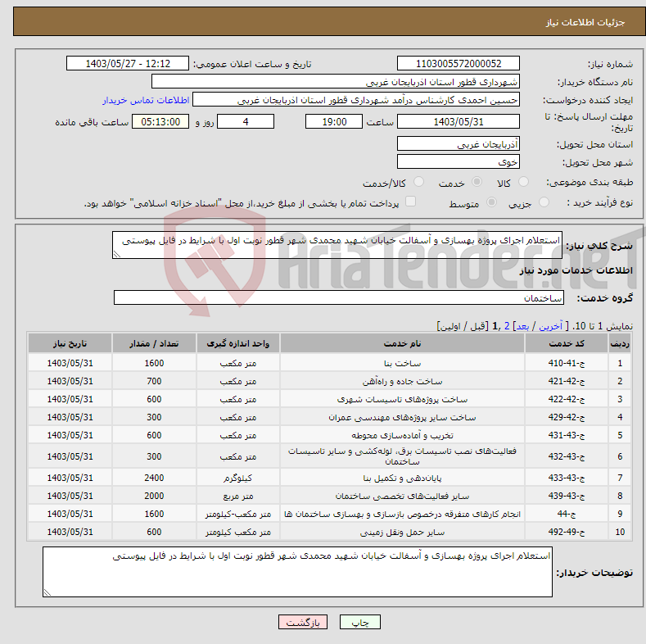Click the resize handle of شرح کلی نیاز textarea
Screen dimensions: 646x644
click(116, 254)
